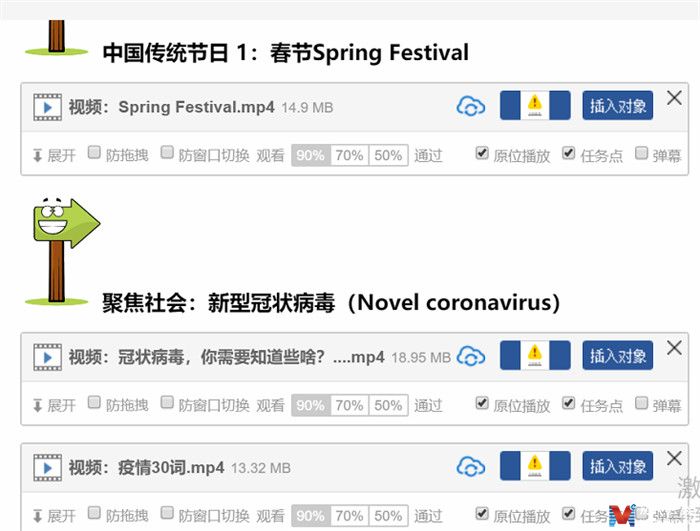700x531 pixels.
Task: Expand 展开 for the 疫情30词 video
Action: (x=54, y=516)
